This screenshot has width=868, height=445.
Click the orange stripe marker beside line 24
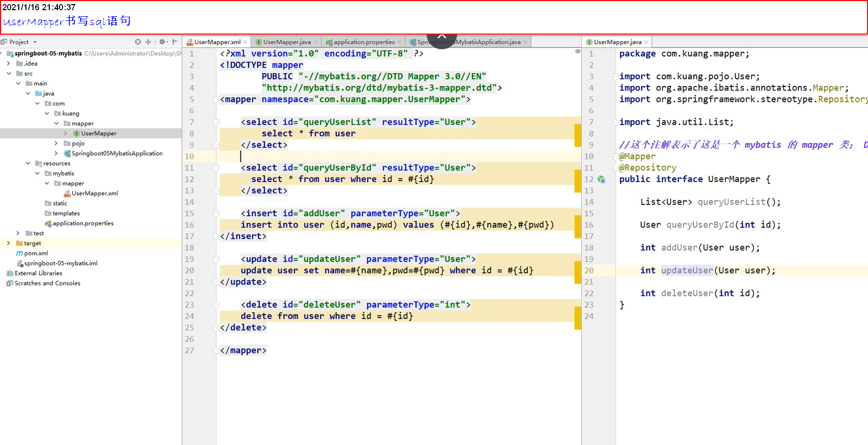pyautogui.click(x=578, y=318)
